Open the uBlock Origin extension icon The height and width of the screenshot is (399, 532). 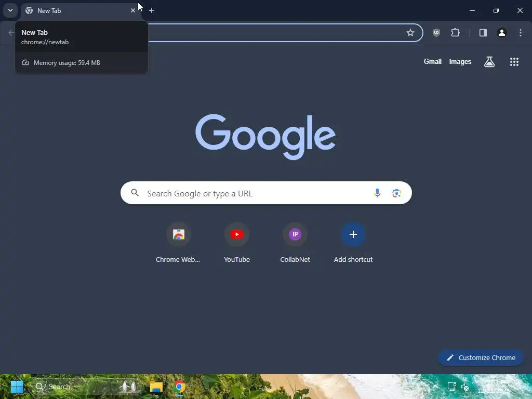436,33
